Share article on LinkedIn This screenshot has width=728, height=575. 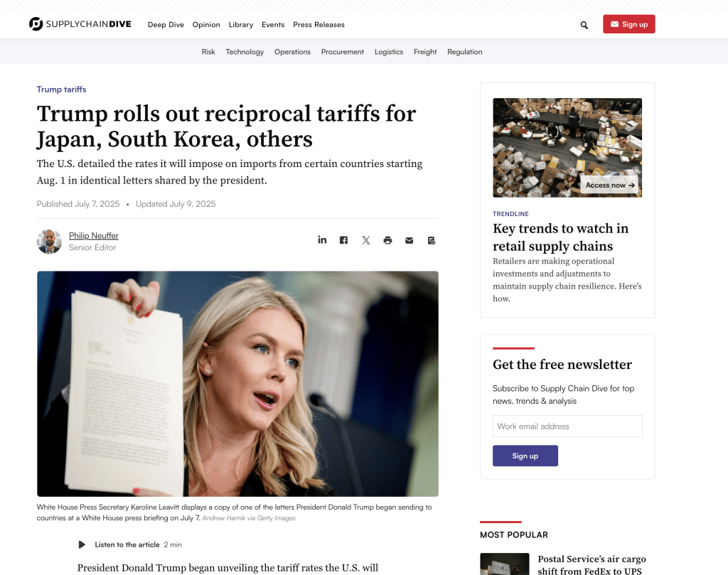(x=322, y=240)
